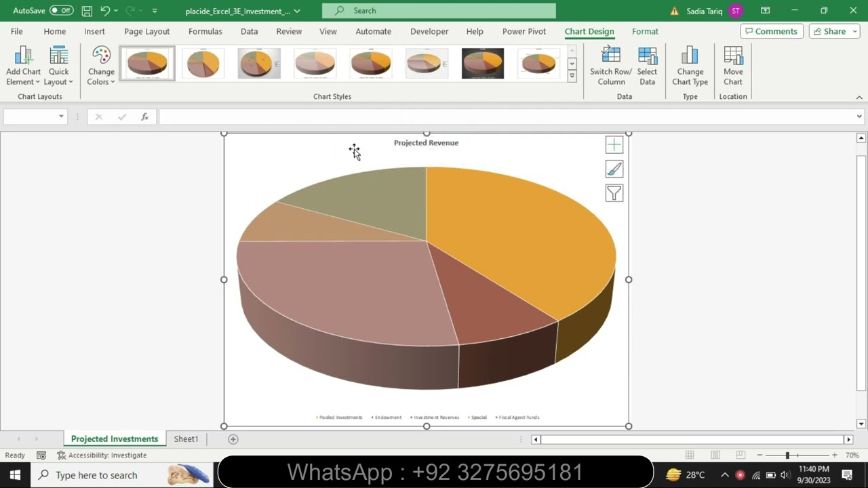The height and width of the screenshot is (488, 868).
Task: Click the zoom out minus button
Action: pos(759,455)
